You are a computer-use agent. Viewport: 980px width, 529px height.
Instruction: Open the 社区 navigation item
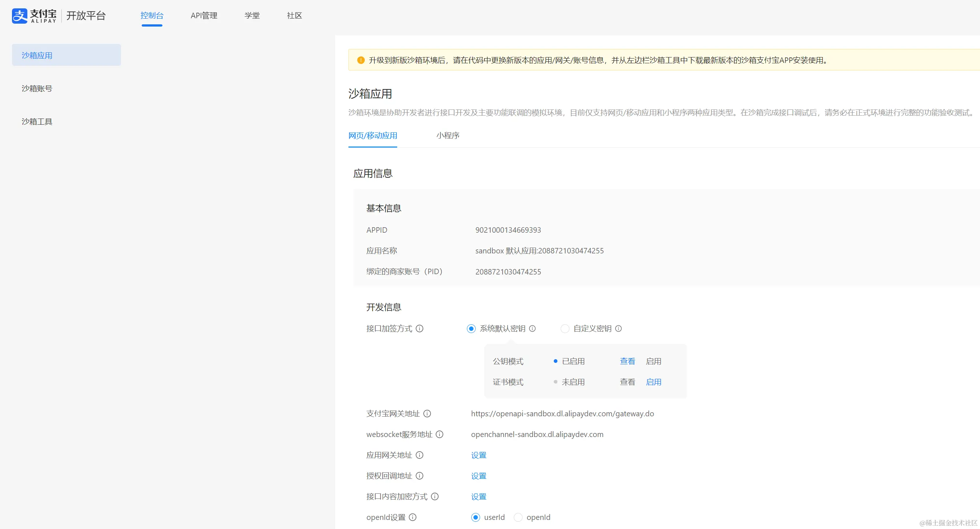tap(294, 16)
